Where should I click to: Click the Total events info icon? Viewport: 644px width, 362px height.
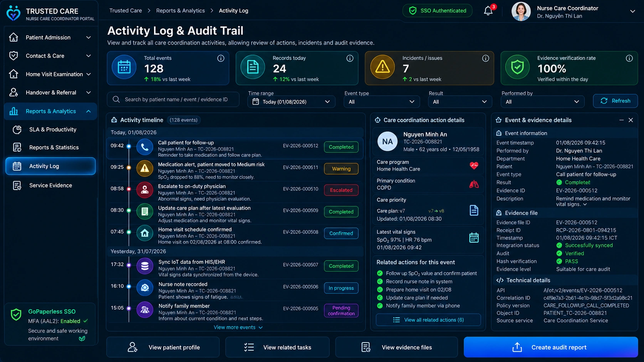pos(221,58)
